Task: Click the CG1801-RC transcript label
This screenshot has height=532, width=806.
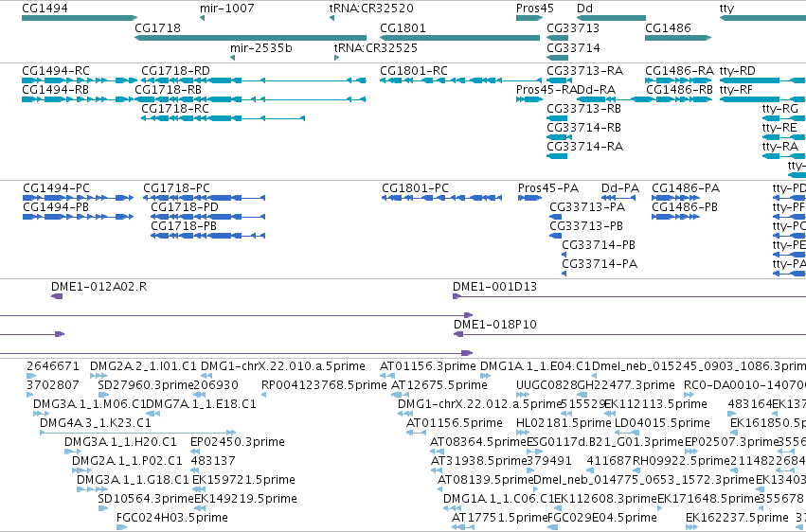Action: point(414,70)
